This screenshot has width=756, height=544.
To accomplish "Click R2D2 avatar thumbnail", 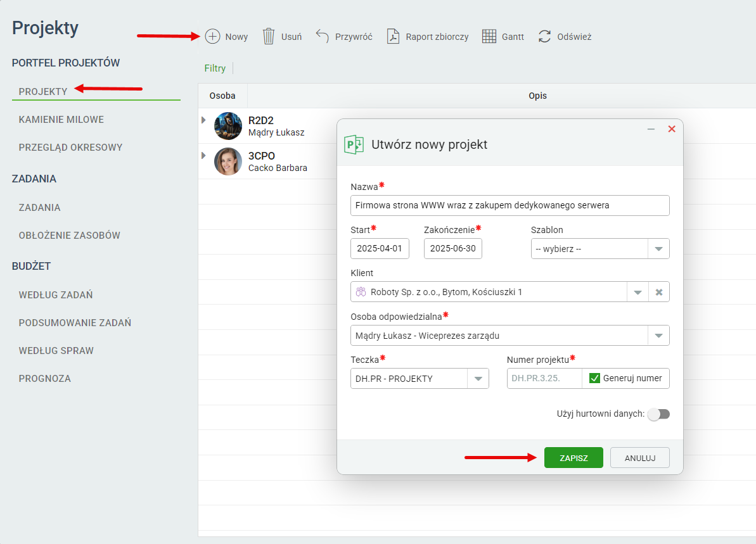I will pos(228,126).
